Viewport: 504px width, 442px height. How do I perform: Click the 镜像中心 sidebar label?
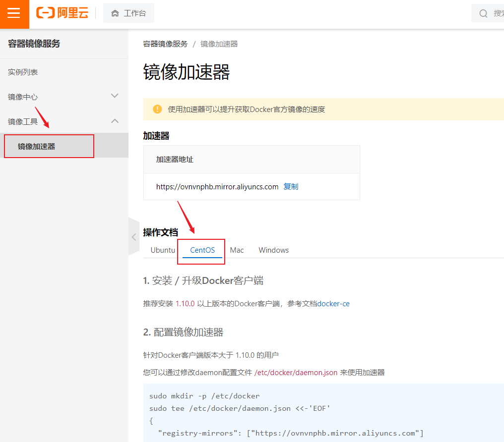pos(23,97)
